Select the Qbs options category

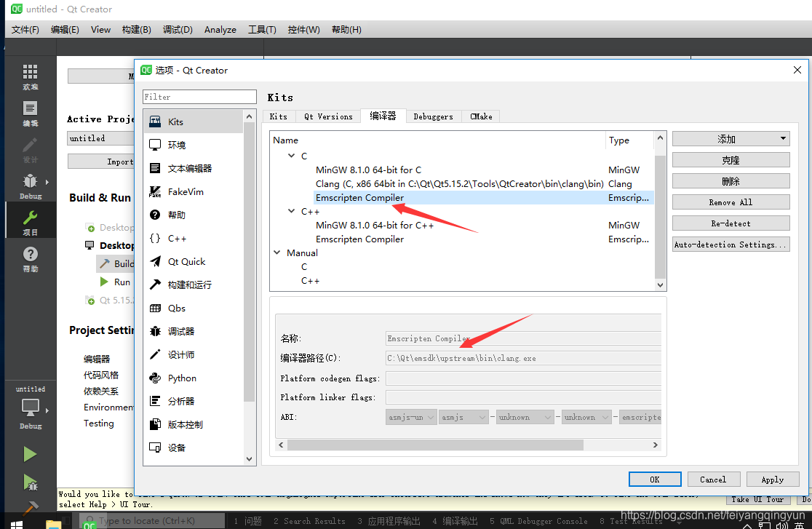[x=177, y=309]
